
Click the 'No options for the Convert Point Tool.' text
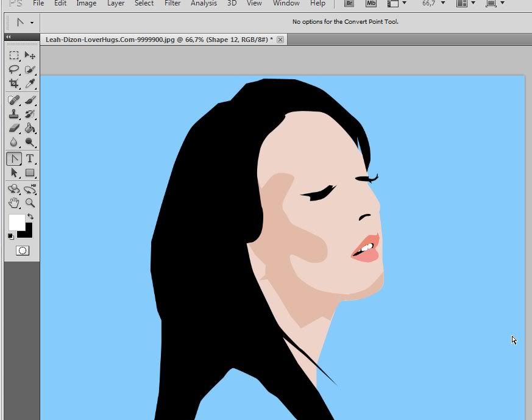[x=346, y=22]
